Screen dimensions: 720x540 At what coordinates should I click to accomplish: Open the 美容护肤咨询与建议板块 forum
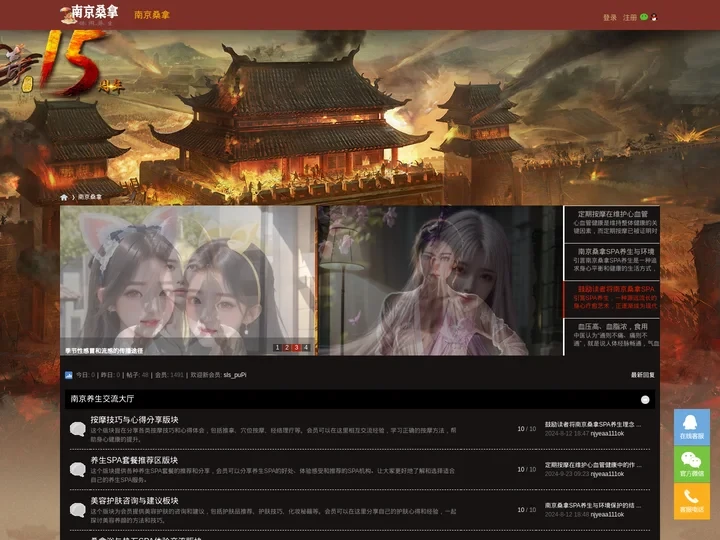134,501
